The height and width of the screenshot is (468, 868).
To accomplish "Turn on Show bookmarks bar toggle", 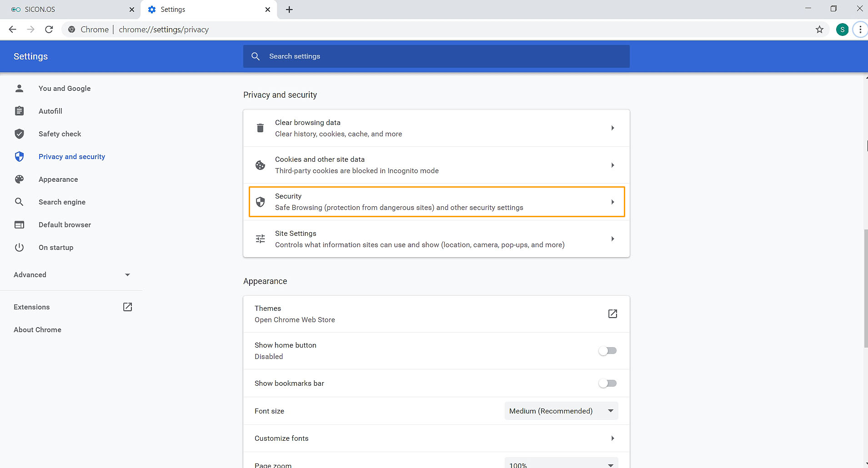I will (x=607, y=383).
